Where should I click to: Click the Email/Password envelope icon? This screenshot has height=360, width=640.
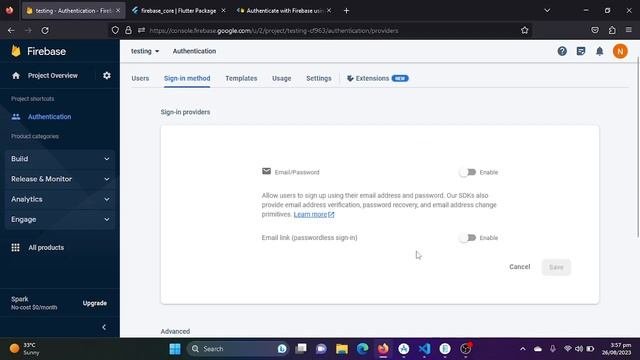pyautogui.click(x=267, y=171)
